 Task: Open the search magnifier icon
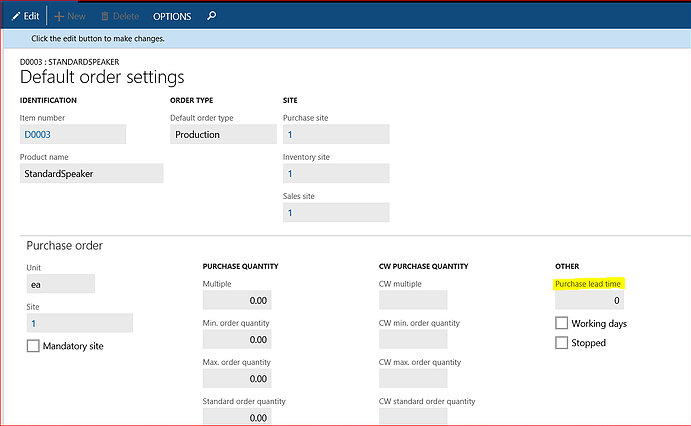(x=212, y=16)
